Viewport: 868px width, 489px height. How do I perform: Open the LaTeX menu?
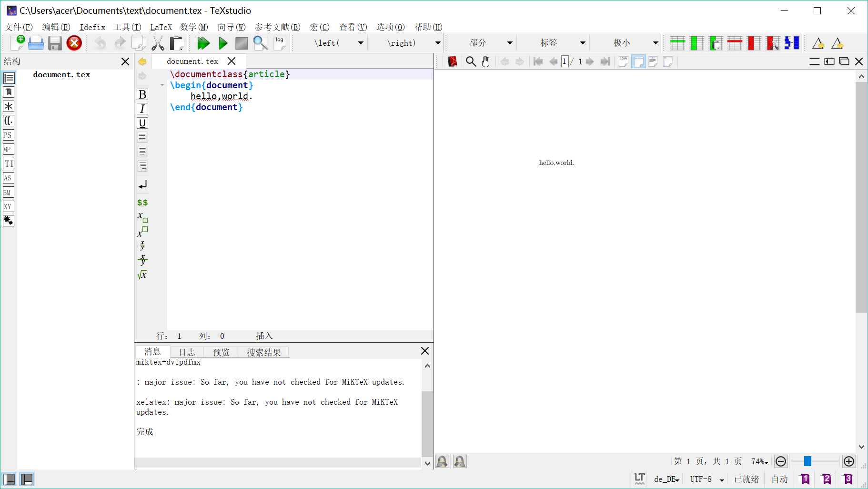(x=161, y=27)
